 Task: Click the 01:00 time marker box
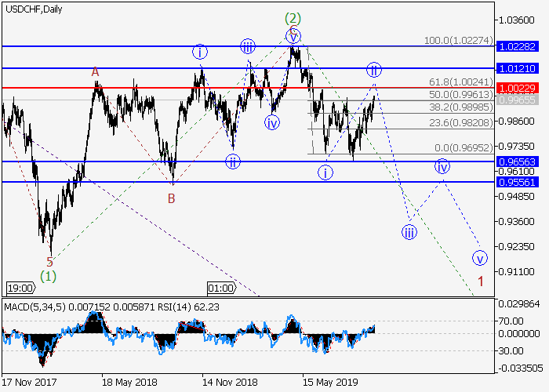point(220,288)
